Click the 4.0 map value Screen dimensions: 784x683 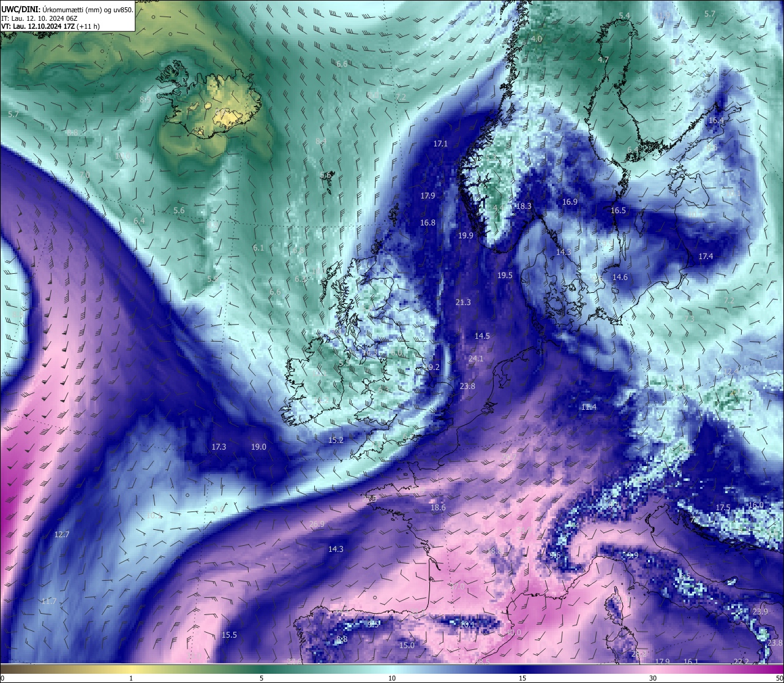point(537,39)
